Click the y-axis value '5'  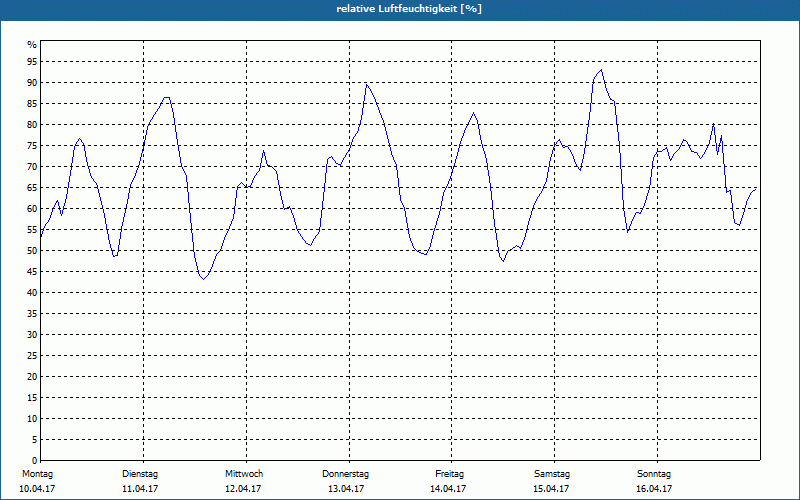[34, 440]
